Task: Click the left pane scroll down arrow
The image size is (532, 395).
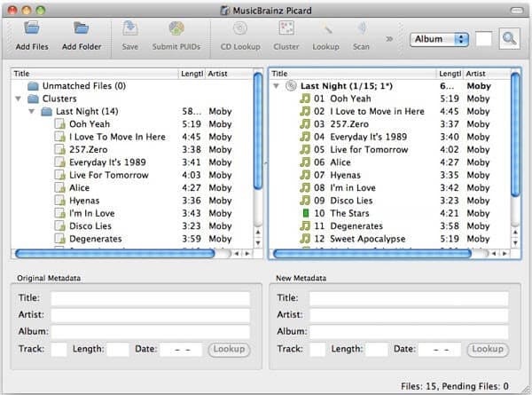Action: [258, 242]
